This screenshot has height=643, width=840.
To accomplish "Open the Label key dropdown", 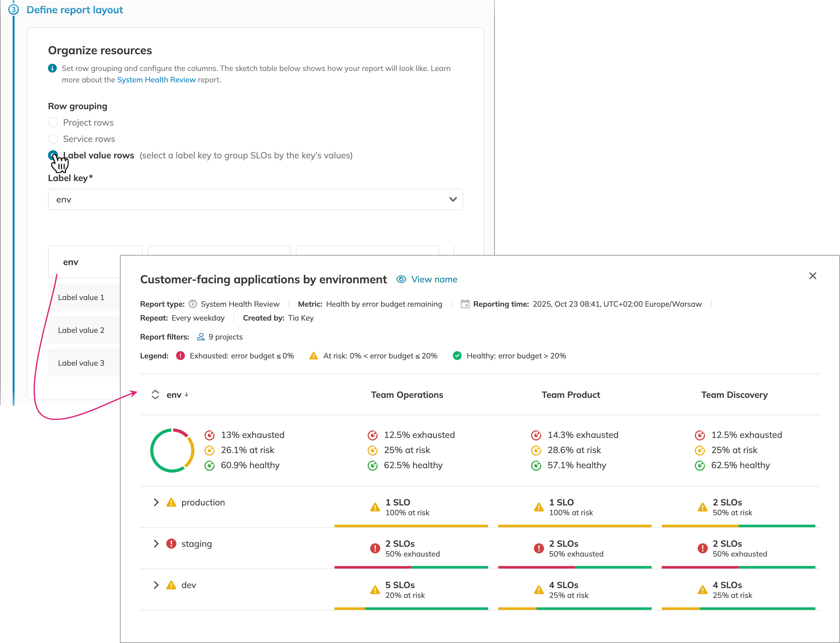I will tap(255, 200).
